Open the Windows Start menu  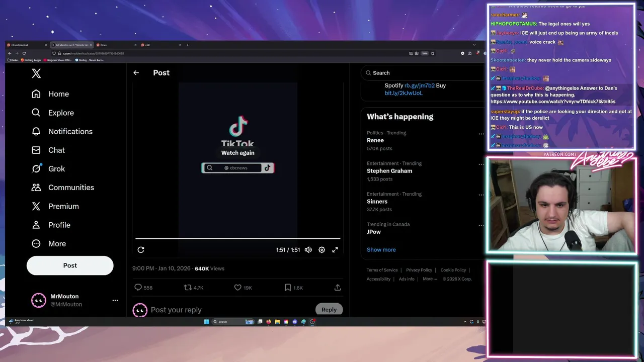pos(206,322)
